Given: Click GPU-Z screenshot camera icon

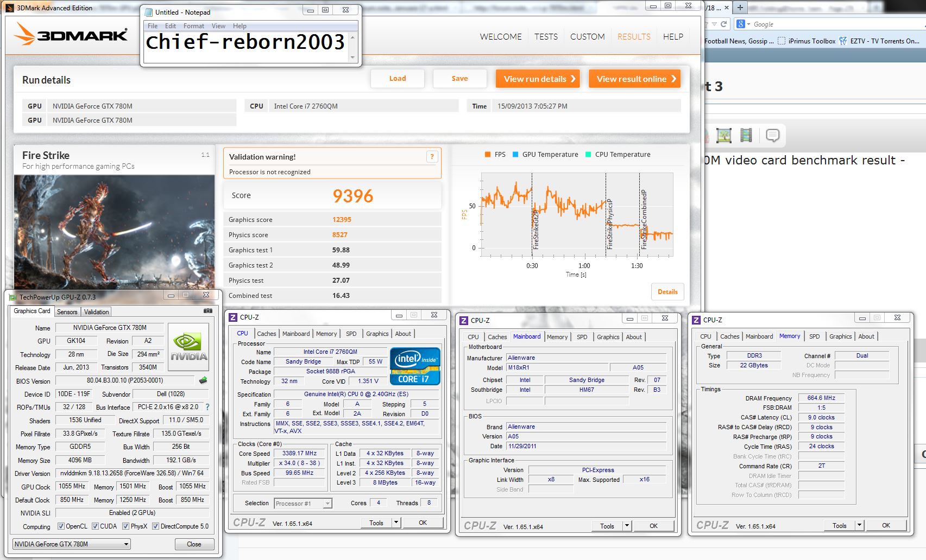Looking at the screenshot, I should point(208,311).
